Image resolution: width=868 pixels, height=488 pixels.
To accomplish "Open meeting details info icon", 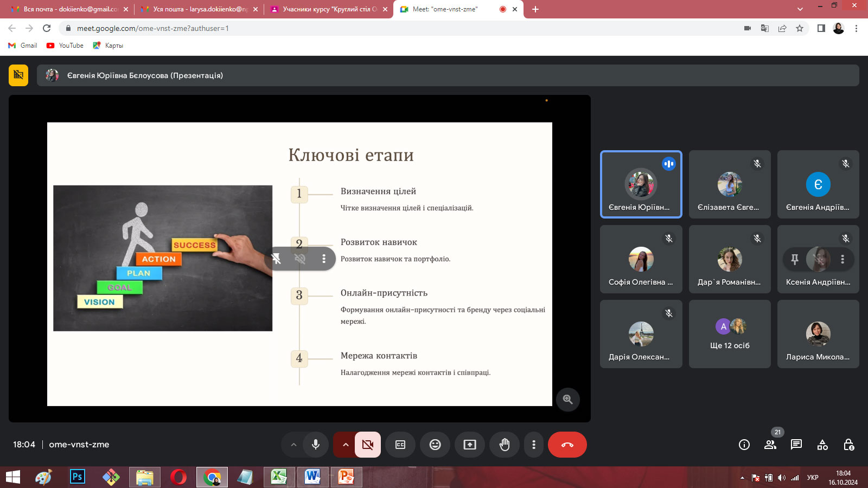I will tap(744, 445).
